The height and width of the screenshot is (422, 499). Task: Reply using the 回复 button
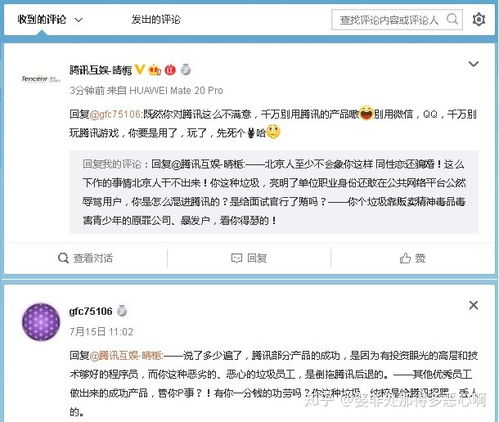[x=249, y=258]
